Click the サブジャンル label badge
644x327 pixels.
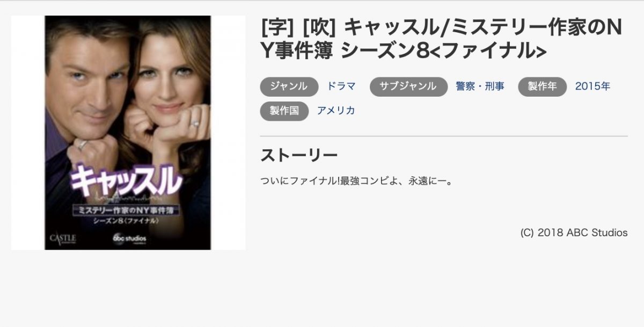pos(408,86)
